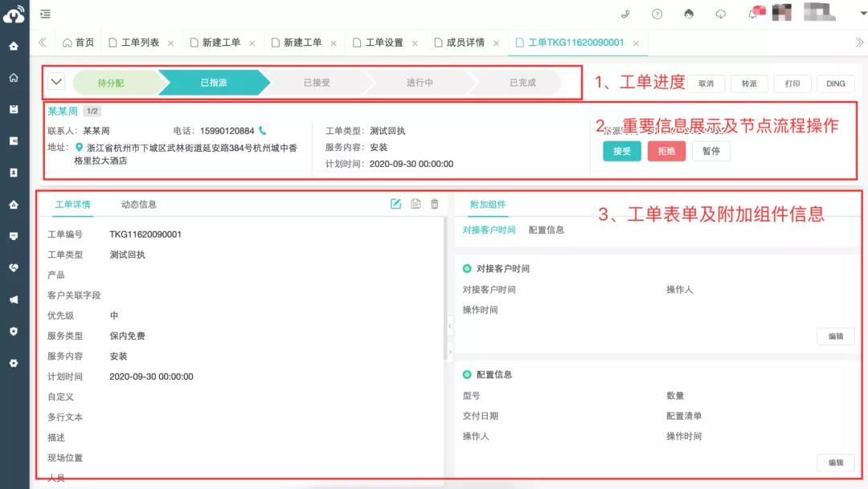Click the green phone icon beside 15990120884
Image resolution: width=868 pixels, height=489 pixels.
[263, 130]
